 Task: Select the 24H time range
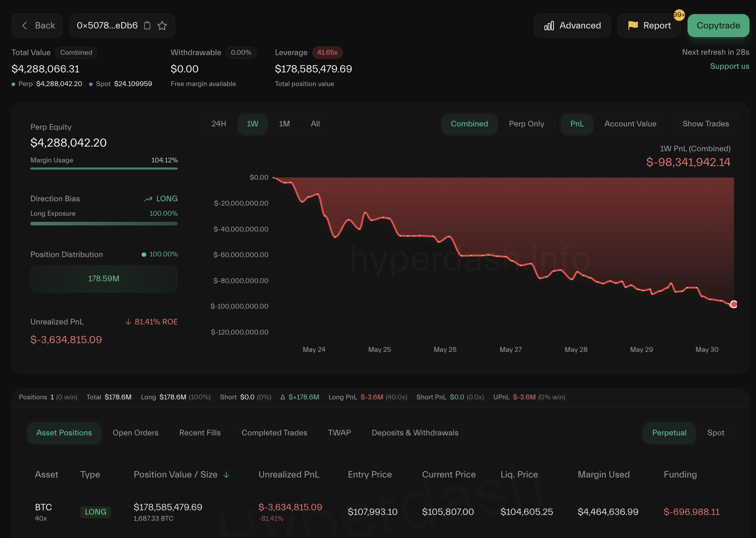tap(219, 124)
